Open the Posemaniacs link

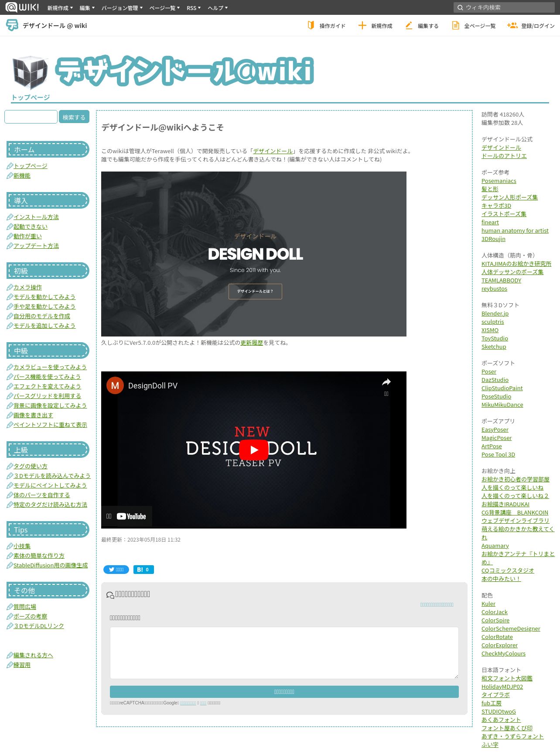coord(499,181)
